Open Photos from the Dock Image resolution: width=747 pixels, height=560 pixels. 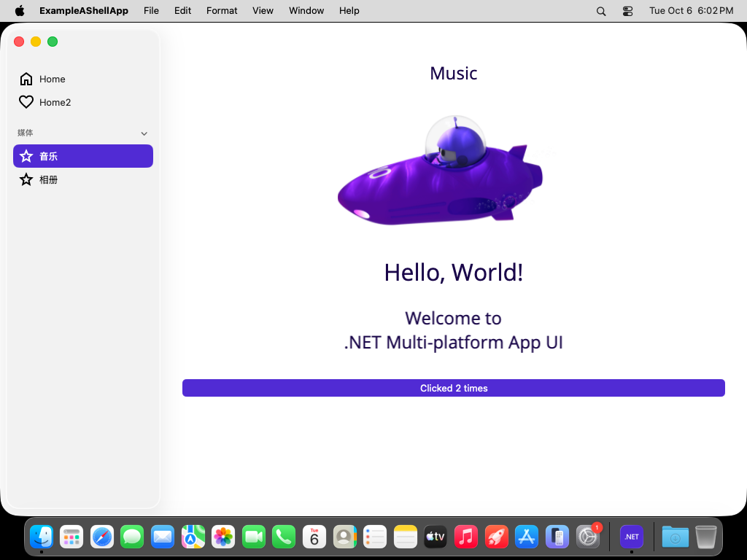pos(223,537)
